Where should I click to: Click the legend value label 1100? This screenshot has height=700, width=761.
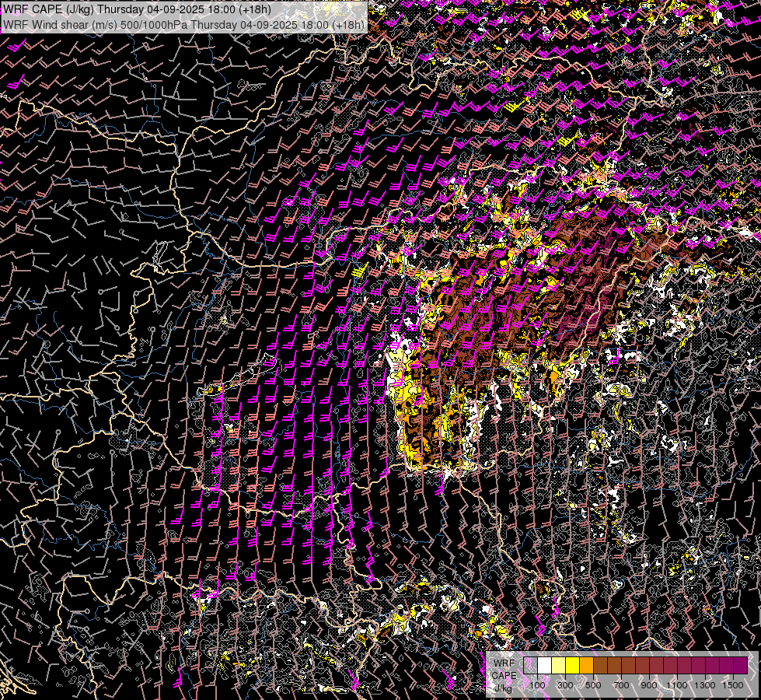click(676, 685)
